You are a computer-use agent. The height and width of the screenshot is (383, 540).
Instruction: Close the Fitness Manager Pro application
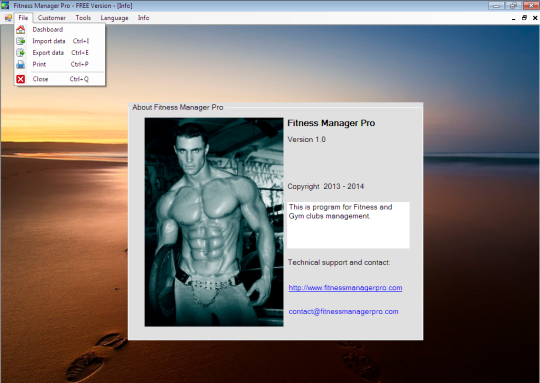point(531,6)
